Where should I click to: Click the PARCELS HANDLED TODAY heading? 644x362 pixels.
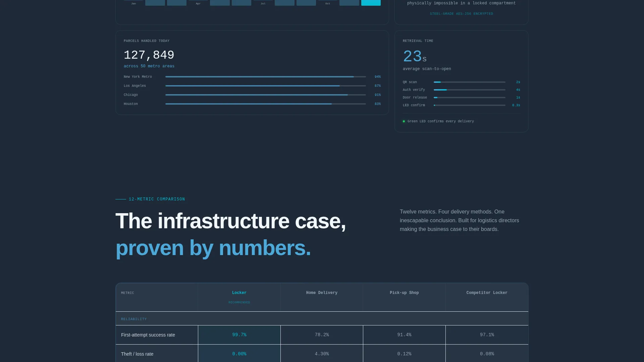(147, 41)
